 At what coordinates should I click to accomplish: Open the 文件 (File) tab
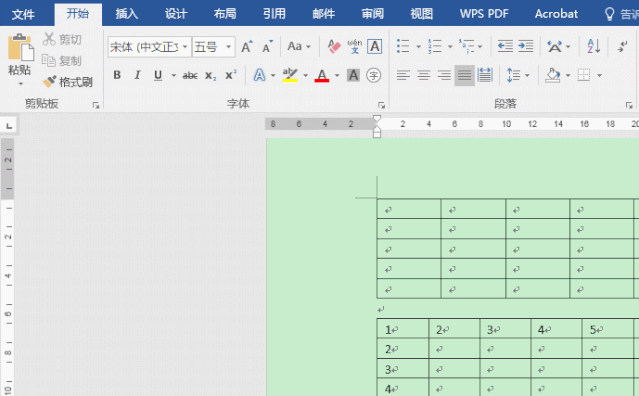pos(23,14)
